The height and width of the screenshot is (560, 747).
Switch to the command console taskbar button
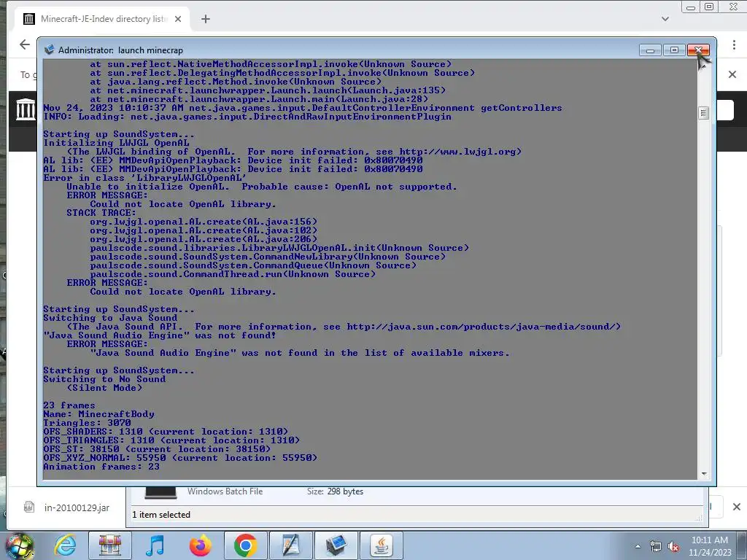[x=336, y=545]
